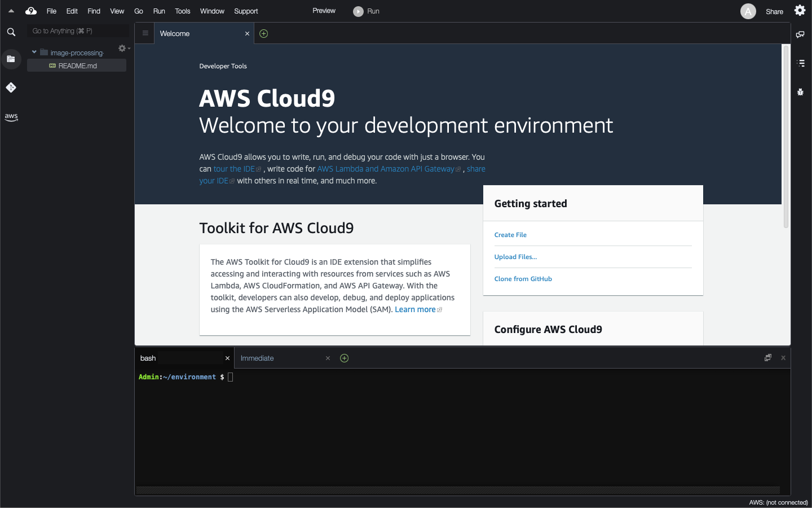Click the Cloud9 cloud logo icon

31,11
